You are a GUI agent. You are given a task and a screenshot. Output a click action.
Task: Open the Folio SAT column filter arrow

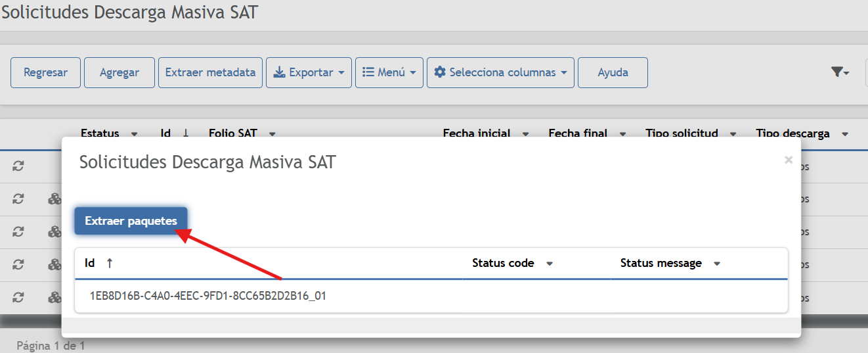(x=272, y=133)
